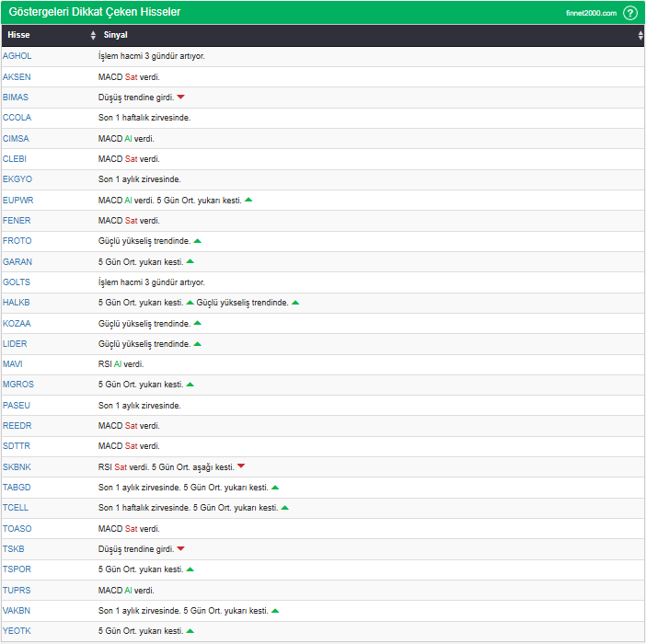Click the red down arrow in BIMAS row
The height and width of the screenshot is (644, 646).
(x=180, y=98)
